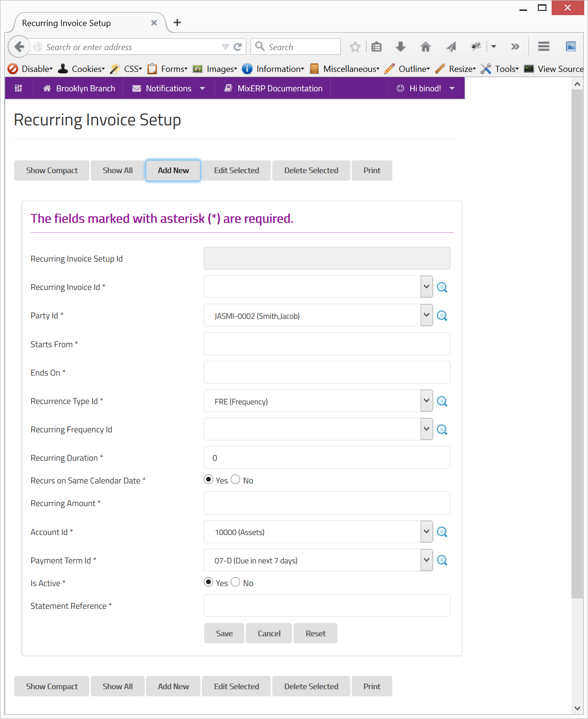Open the downloads arrow icon
Image resolution: width=588 pixels, height=719 pixels.
(400, 46)
